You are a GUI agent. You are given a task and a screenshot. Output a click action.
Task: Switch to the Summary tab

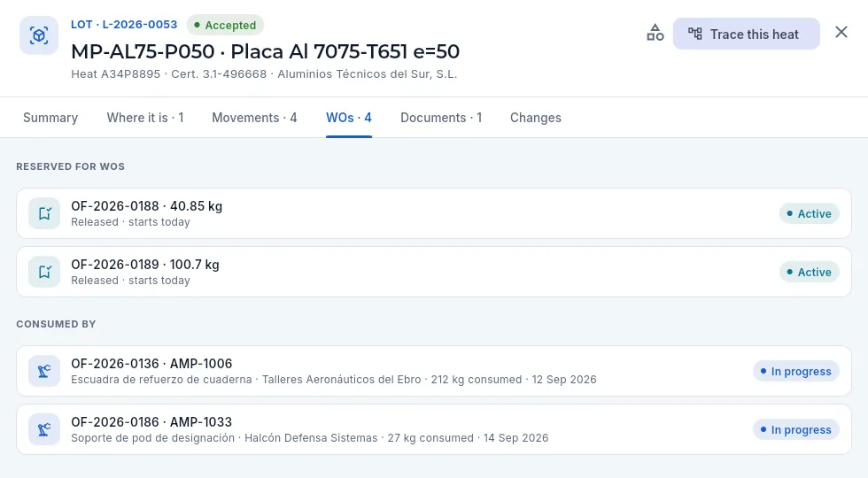[x=50, y=118]
